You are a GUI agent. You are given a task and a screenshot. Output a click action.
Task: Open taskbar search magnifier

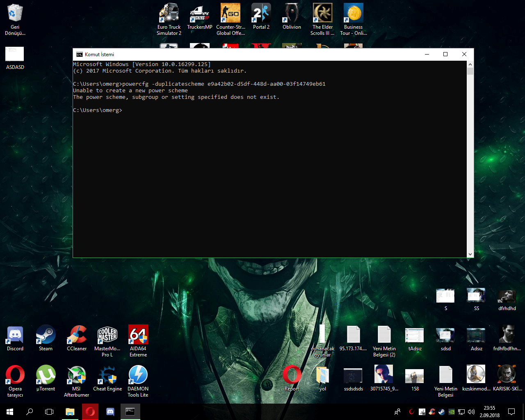[x=30, y=412]
